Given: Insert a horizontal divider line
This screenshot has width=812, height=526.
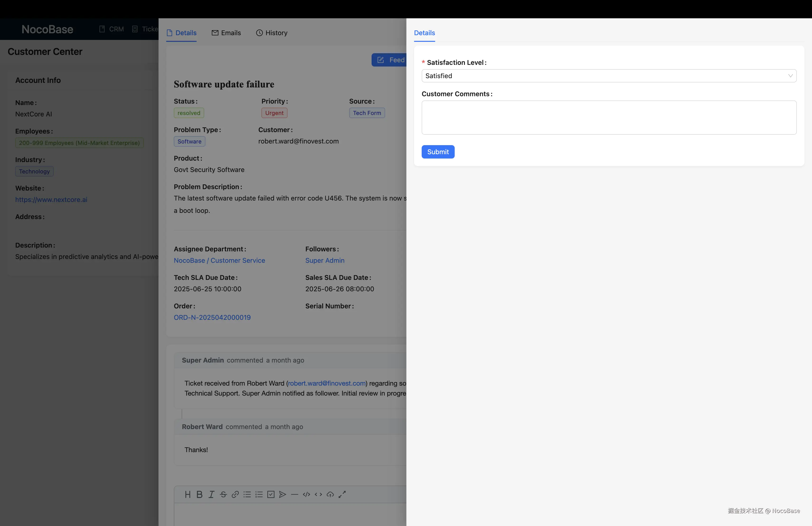Looking at the screenshot, I should point(294,494).
